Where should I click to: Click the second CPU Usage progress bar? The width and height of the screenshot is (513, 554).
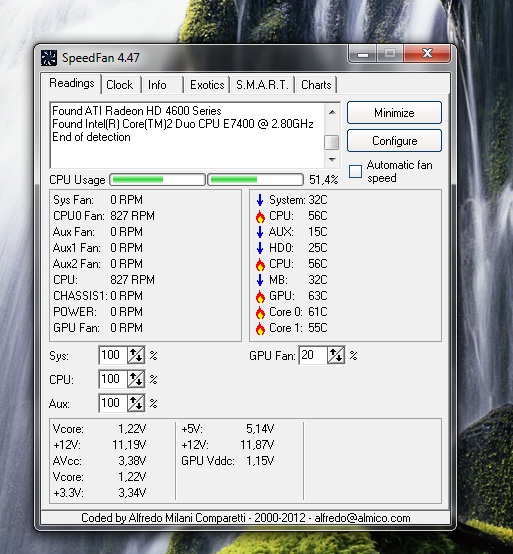pos(255,180)
